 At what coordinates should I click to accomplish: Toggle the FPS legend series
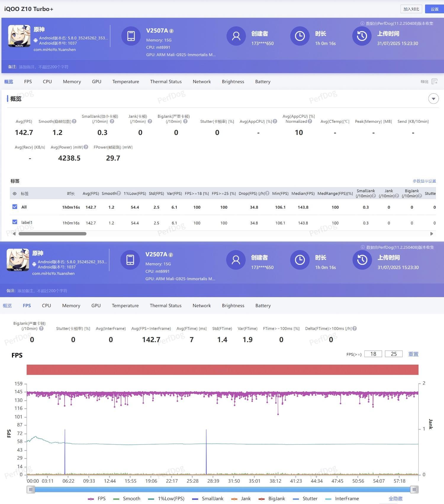(x=97, y=499)
